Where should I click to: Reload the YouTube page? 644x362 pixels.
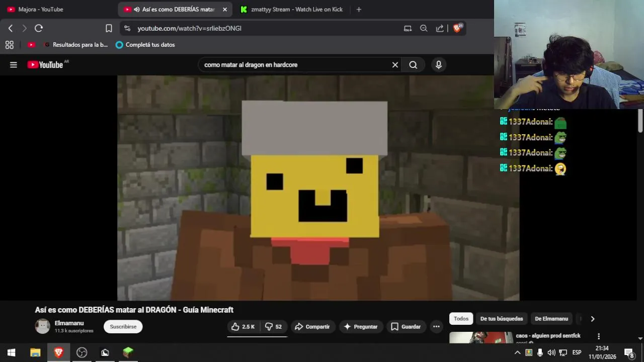[x=39, y=28]
